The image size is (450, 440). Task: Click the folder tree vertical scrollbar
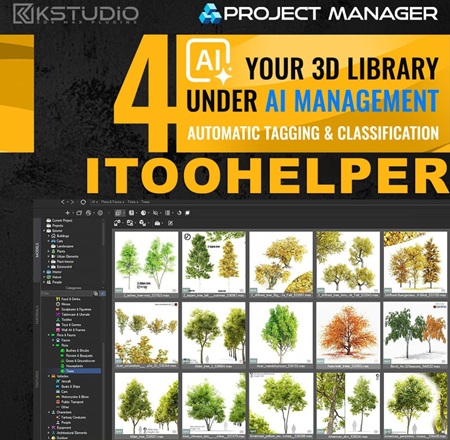click(x=103, y=233)
